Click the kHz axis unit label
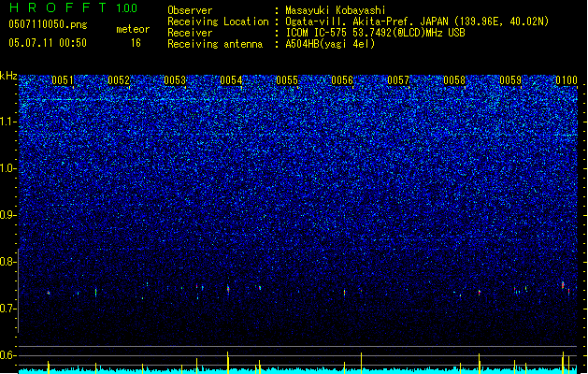 (8, 76)
